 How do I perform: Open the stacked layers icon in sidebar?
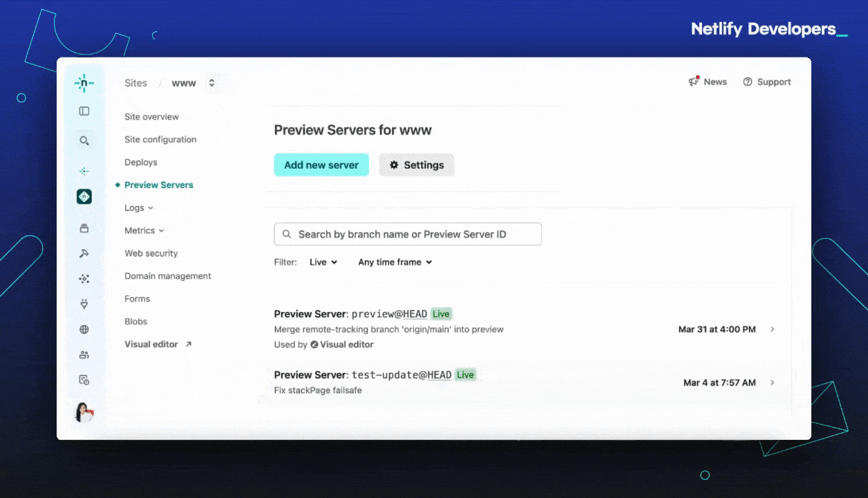84,228
